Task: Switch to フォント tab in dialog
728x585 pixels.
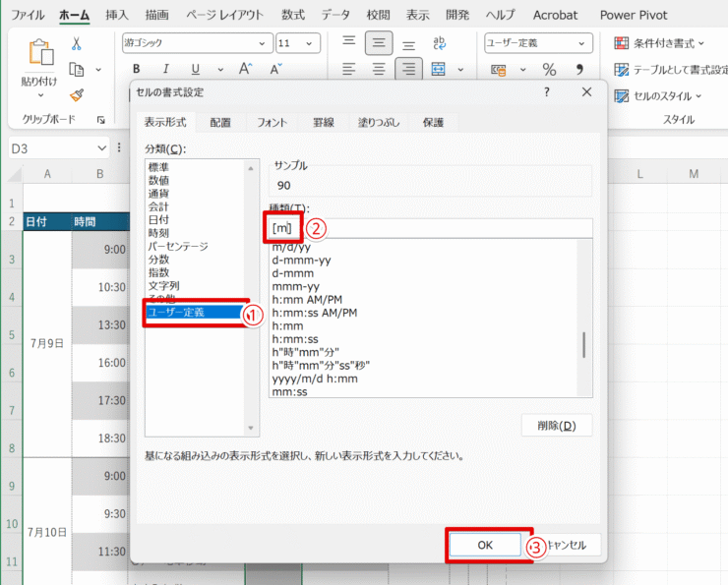Action: click(x=273, y=123)
